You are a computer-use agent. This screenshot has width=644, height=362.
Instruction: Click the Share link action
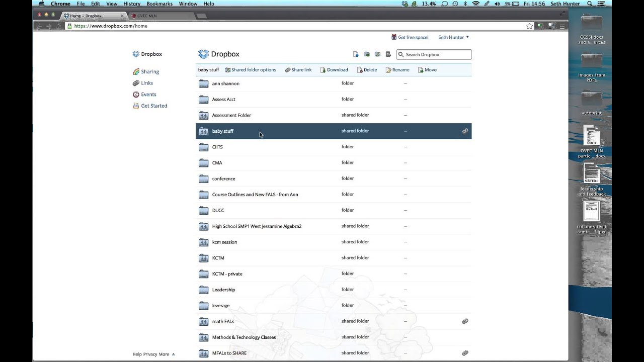[x=298, y=70]
